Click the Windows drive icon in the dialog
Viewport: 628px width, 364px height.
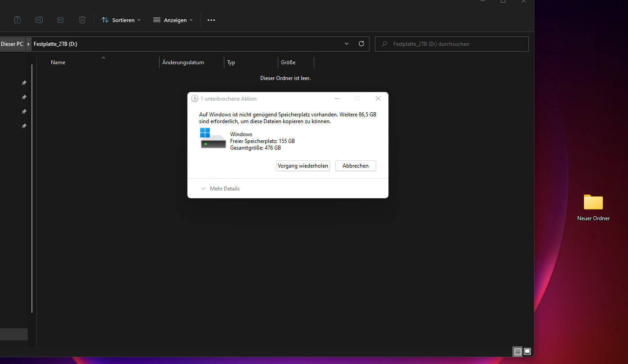[213, 138]
